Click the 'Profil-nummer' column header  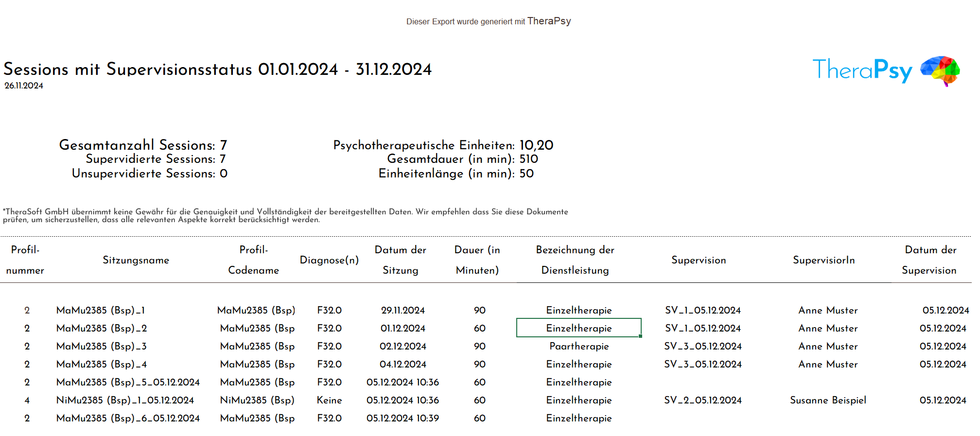click(x=25, y=260)
